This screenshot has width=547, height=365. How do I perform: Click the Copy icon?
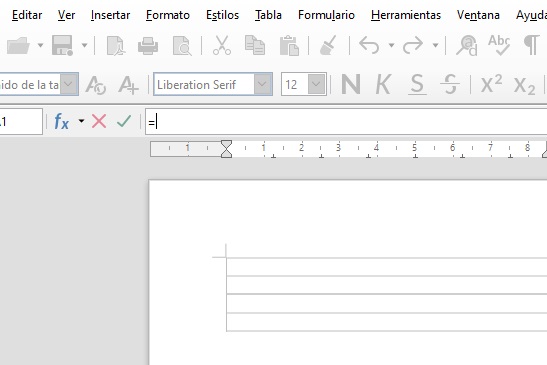coord(255,45)
